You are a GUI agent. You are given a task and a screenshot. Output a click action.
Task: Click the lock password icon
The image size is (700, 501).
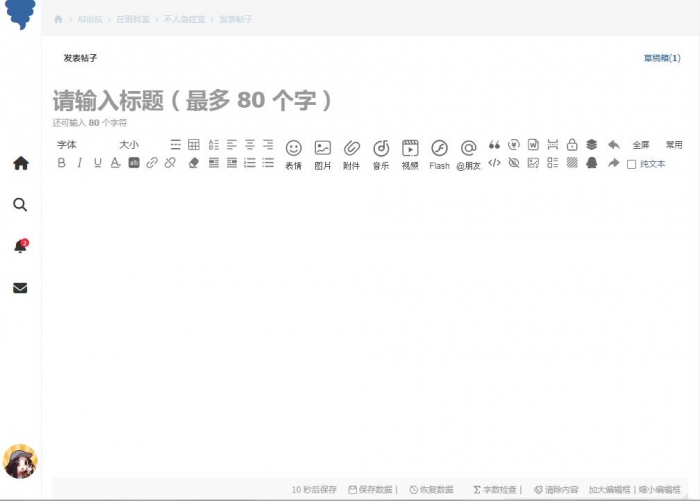tap(572, 145)
